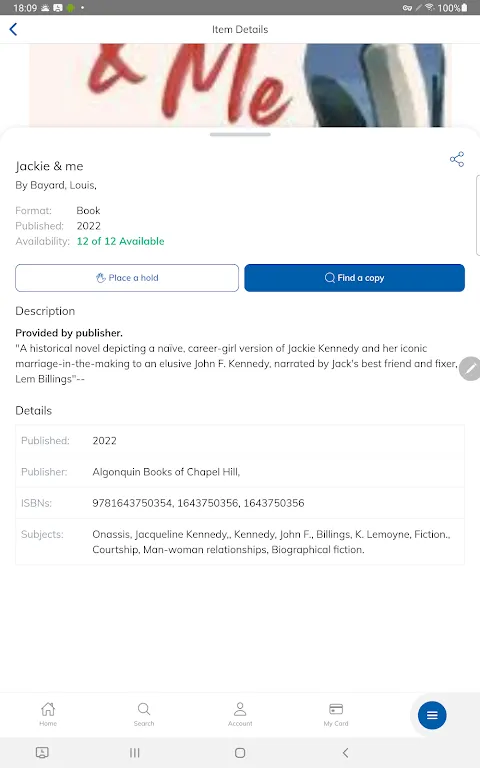480x768 pixels.
Task: Tap the screenshot assistant icon in navigation bar
Action: (x=42, y=753)
